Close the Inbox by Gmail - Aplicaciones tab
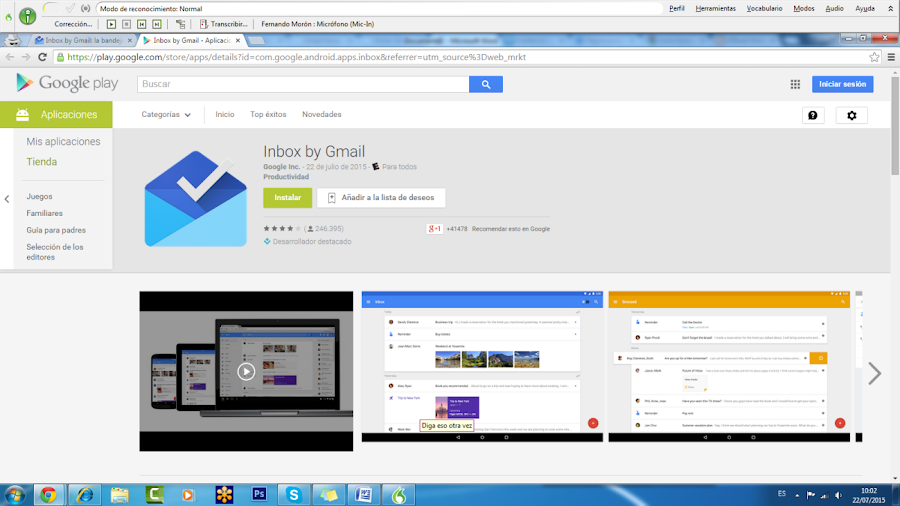900x506 pixels. pos(238,40)
